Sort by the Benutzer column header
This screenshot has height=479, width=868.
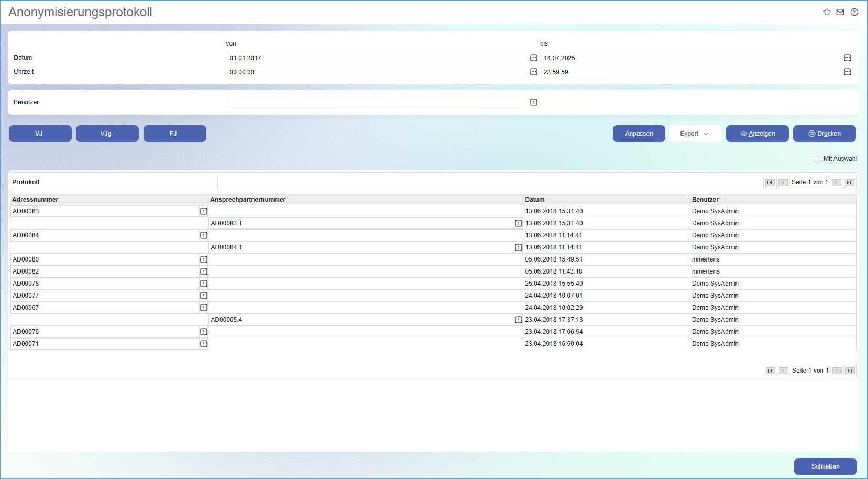705,200
